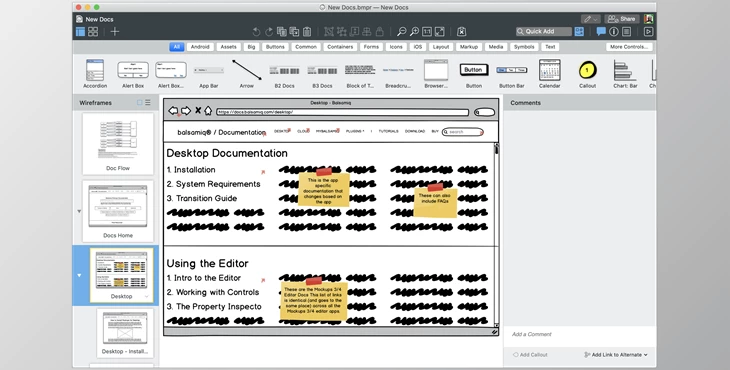Click the Redo arrow icon
Image resolution: width=730 pixels, height=370 pixels.
(x=269, y=32)
